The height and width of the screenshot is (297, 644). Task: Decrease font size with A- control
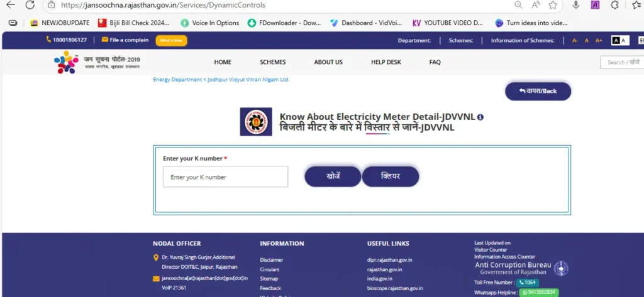point(575,40)
